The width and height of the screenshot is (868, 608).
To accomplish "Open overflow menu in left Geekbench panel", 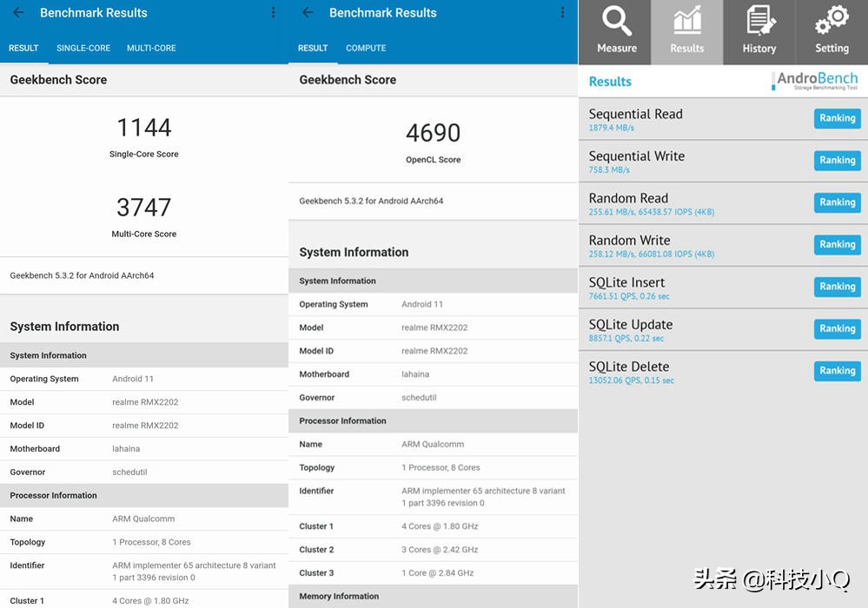I will pos(273,12).
